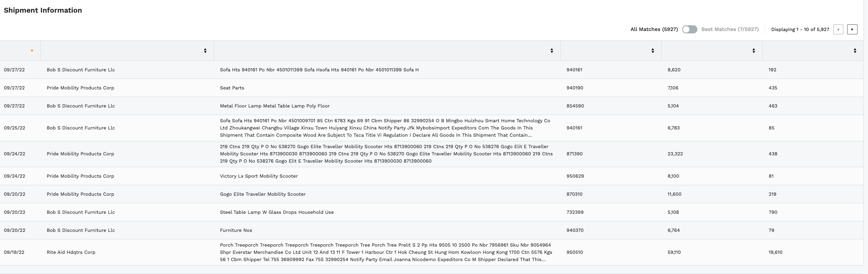This screenshot has height=274, width=868.
Task: Click the value 6,783
Action: [674, 128]
